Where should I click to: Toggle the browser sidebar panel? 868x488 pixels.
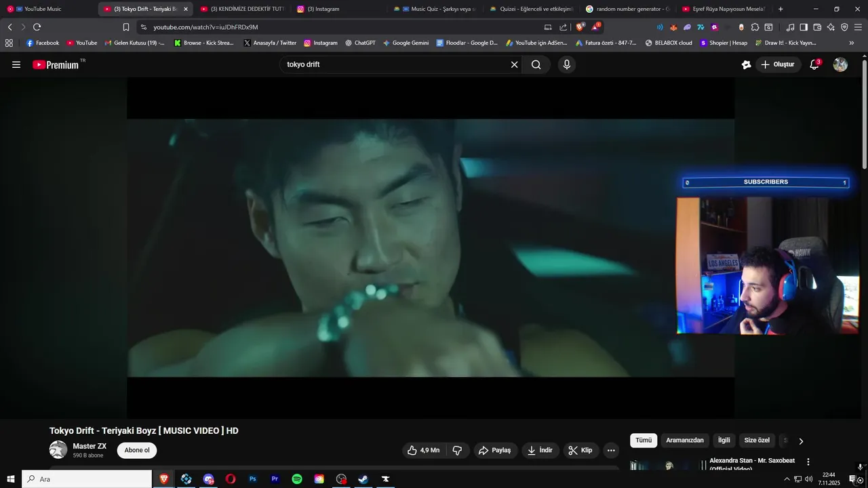pyautogui.click(x=804, y=27)
